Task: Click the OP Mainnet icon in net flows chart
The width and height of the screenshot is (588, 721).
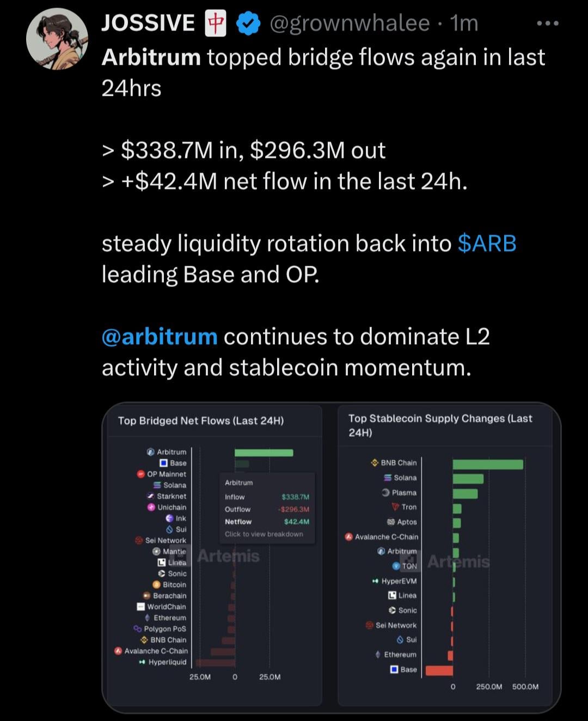Action: coord(140,474)
